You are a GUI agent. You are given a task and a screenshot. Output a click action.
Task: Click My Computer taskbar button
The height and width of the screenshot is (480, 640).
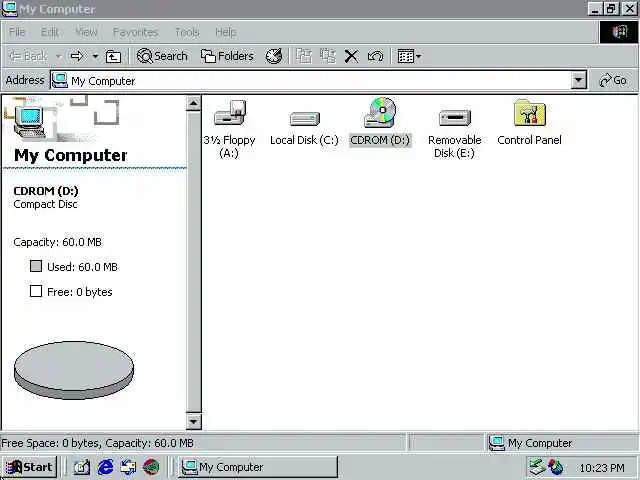pos(258,467)
